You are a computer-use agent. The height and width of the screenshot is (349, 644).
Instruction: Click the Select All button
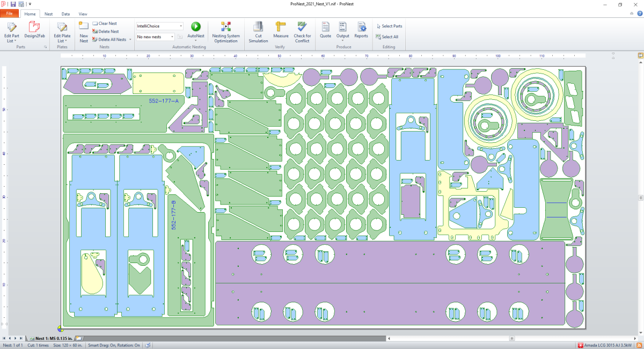coord(386,37)
